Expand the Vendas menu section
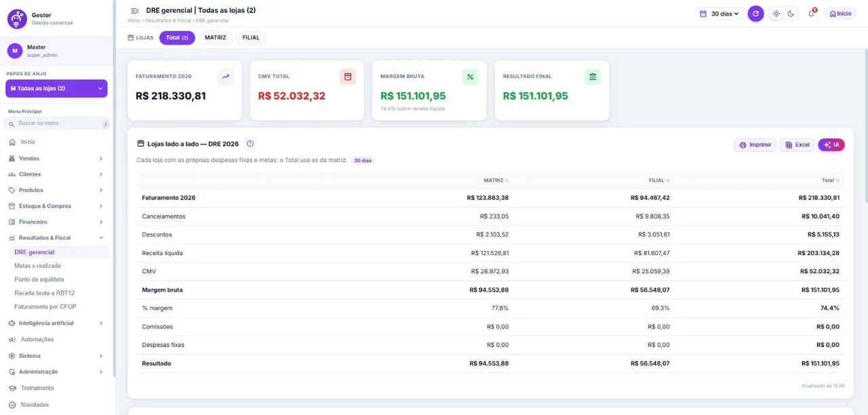The width and height of the screenshot is (868, 415). [56, 159]
